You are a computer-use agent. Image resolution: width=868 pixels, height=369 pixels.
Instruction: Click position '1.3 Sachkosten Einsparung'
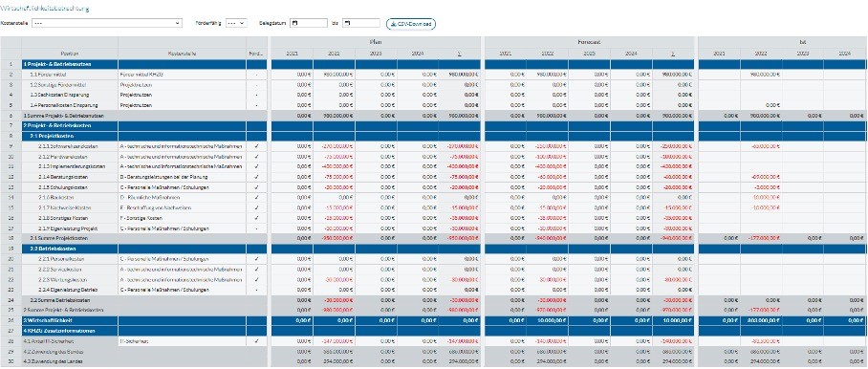(59, 95)
